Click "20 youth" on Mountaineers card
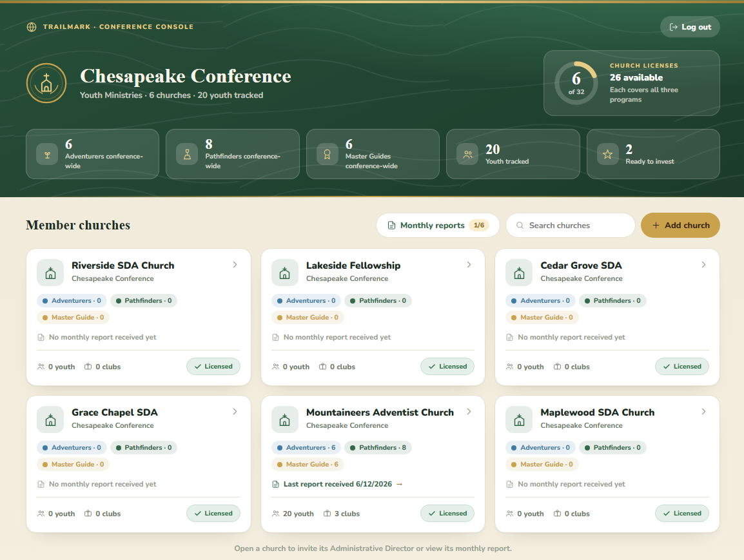This screenshot has height=560, width=744. pos(298,514)
